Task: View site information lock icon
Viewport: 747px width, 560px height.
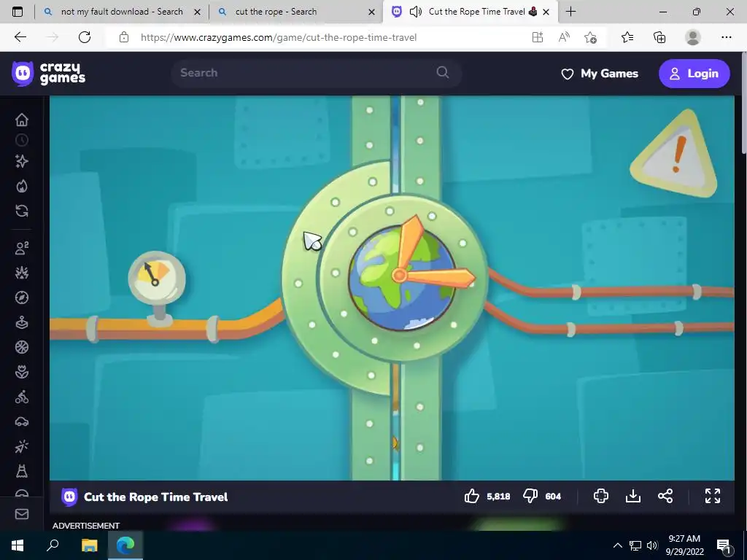Action: tap(124, 37)
